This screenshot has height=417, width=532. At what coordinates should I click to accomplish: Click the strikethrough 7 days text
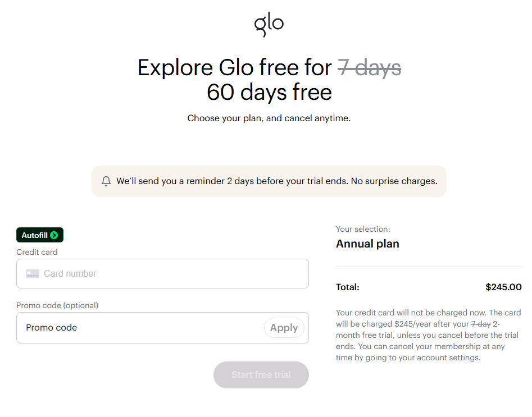[370, 67]
